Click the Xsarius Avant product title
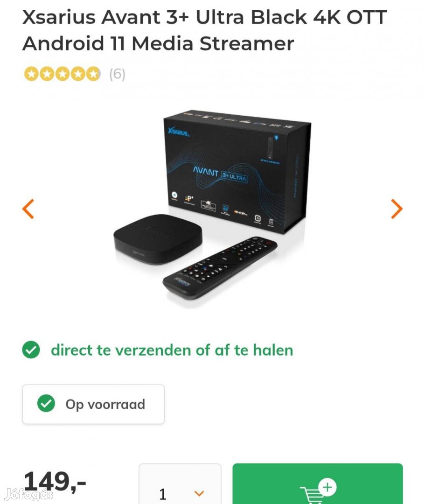This screenshot has width=425, height=504. coord(204,30)
